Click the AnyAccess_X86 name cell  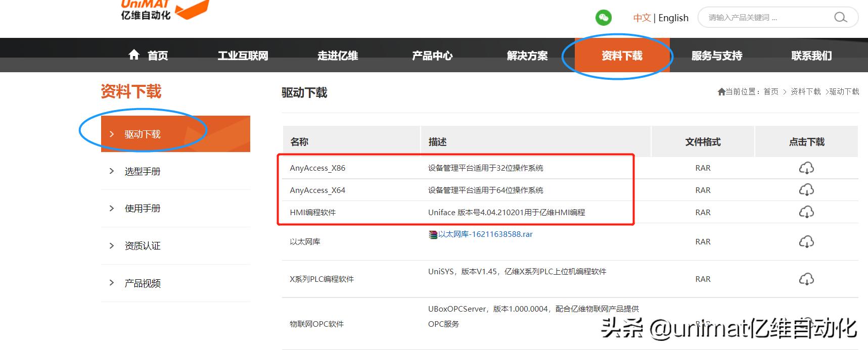317,168
